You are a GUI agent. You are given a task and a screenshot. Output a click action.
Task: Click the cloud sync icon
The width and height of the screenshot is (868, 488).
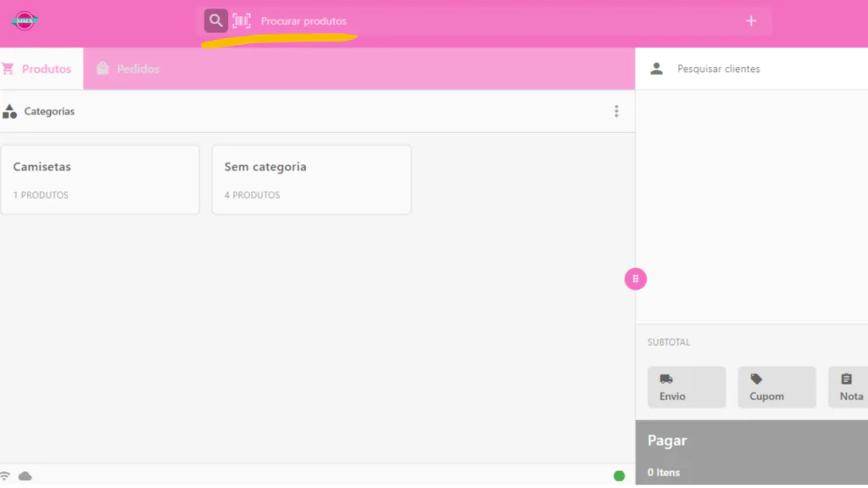pyautogui.click(x=25, y=476)
